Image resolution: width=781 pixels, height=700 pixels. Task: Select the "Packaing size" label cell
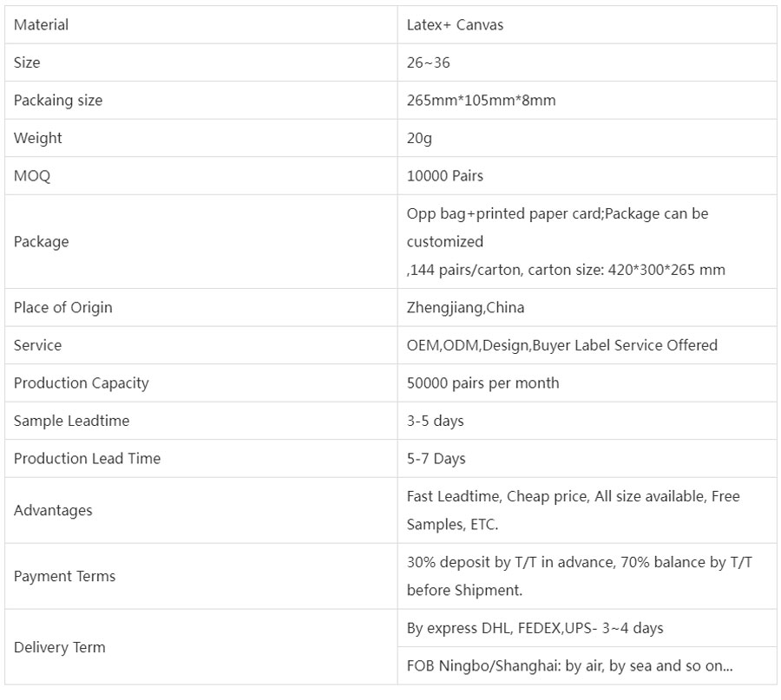click(x=58, y=101)
